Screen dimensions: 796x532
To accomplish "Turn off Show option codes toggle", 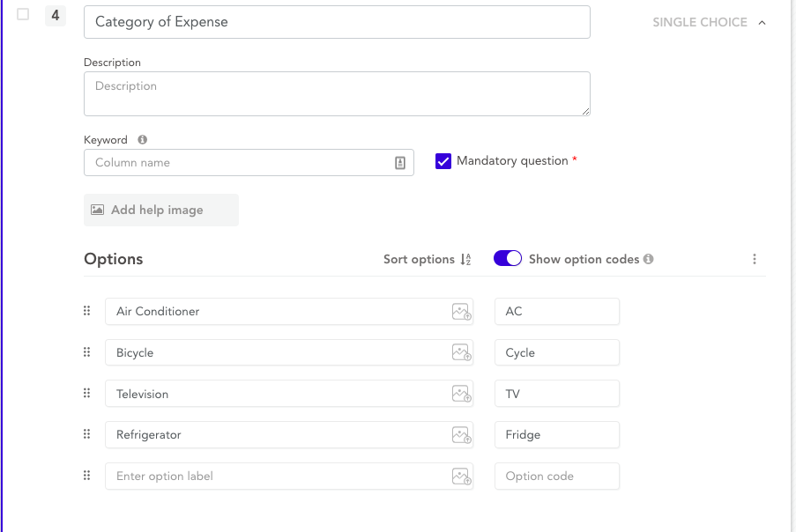I will 508,259.
